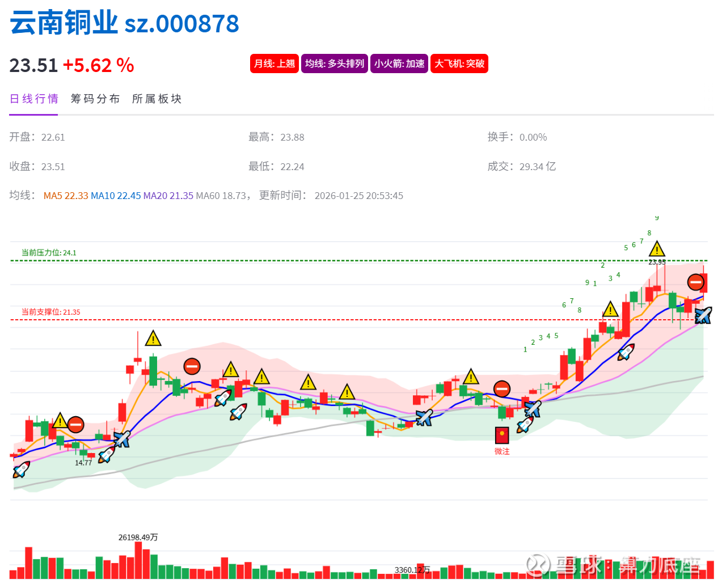Click the red stop sign at the latest candle

tap(696, 282)
